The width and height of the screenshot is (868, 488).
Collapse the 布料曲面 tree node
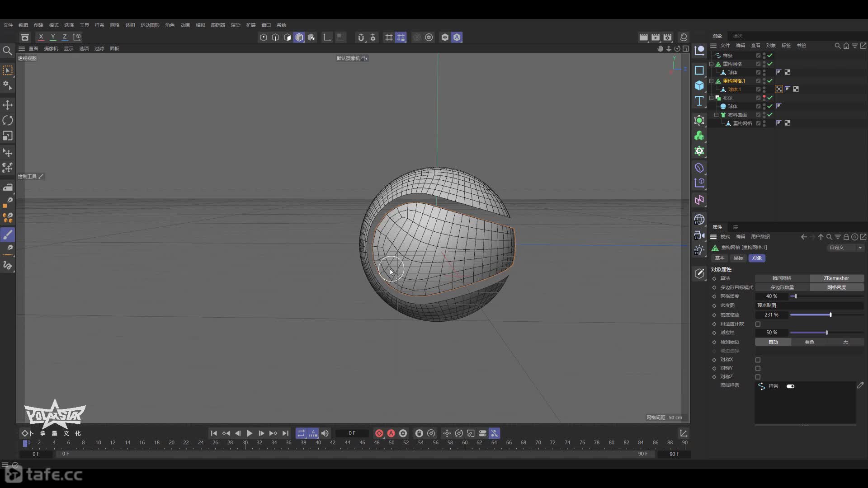click(x=717, y=115)
